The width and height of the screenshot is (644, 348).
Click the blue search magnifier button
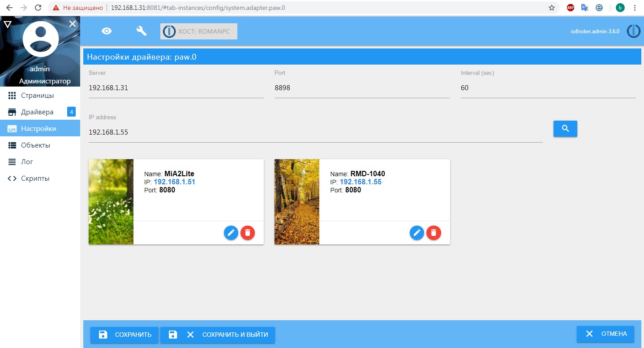tap(565, 129)
